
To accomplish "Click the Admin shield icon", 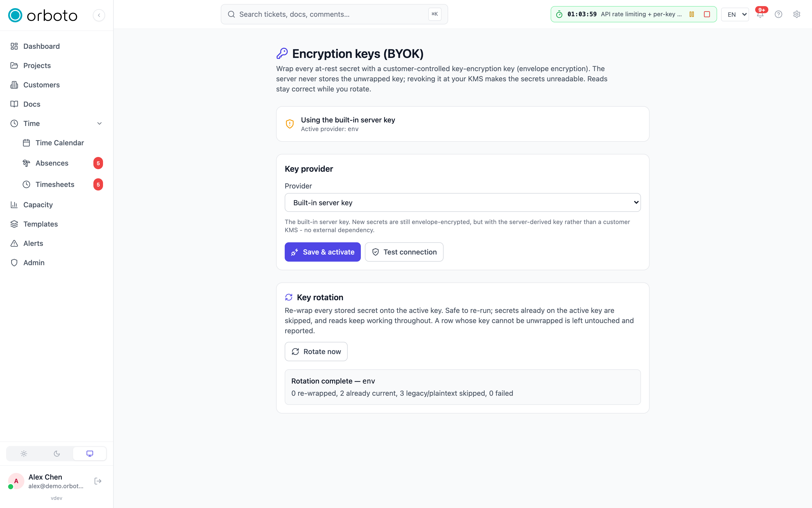I will click(14, 263).
